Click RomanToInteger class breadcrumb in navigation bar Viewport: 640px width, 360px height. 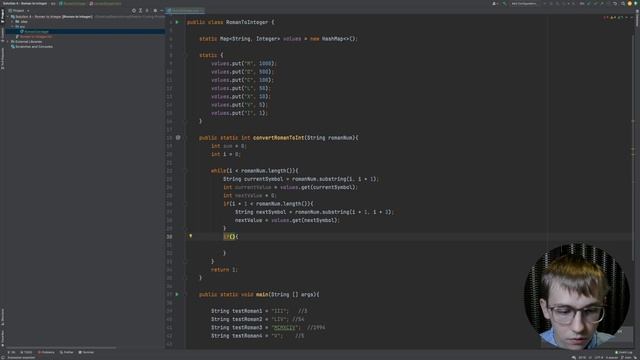tap(73, 3)
